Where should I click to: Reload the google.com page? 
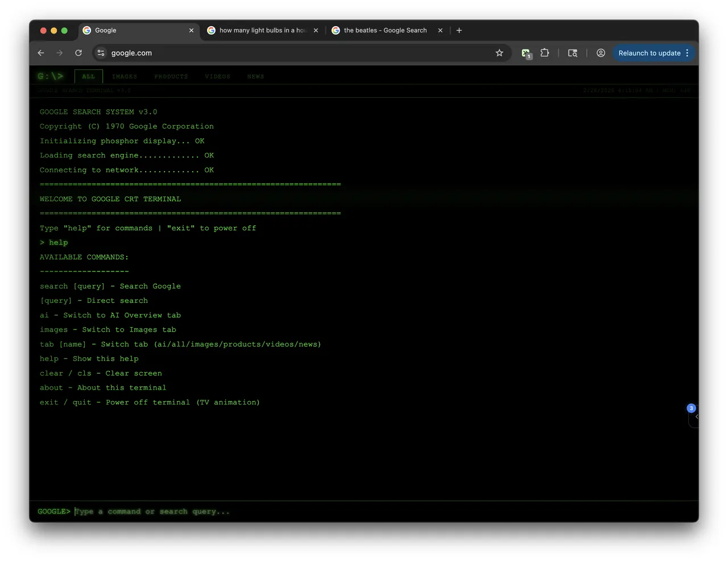(x=78, y=53)
